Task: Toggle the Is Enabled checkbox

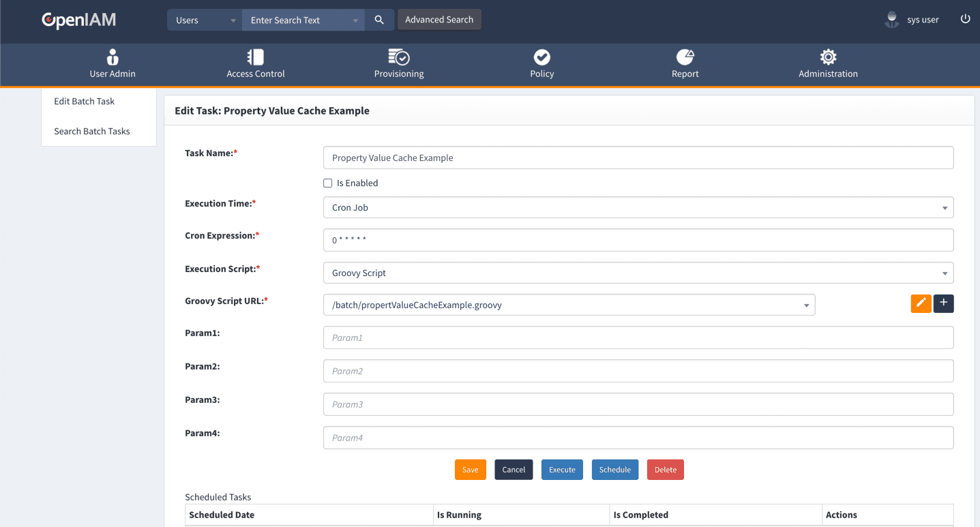Action: tap(328, 183)
